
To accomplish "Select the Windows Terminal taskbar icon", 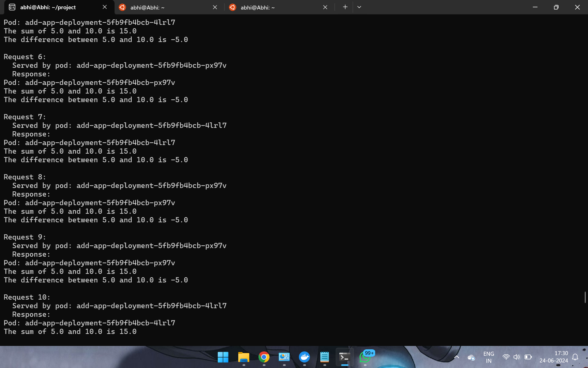I will [345, 357].
